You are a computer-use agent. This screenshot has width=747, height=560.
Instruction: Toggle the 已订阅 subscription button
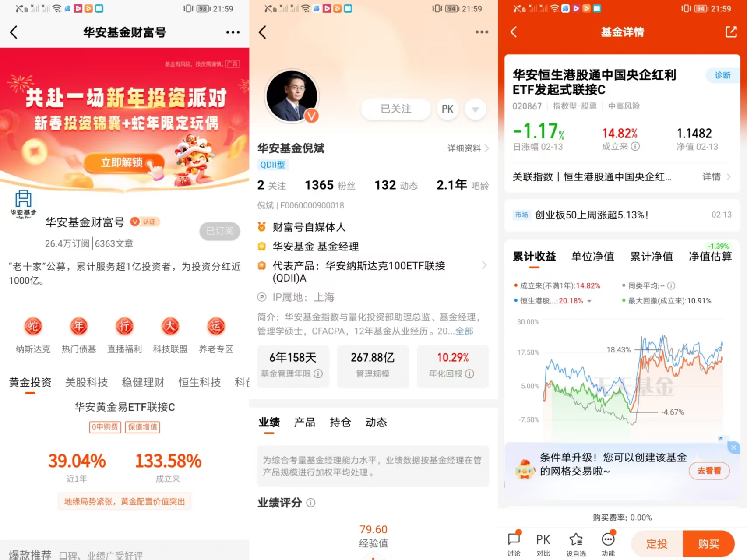pyautogui.click(x=220, y=231)
